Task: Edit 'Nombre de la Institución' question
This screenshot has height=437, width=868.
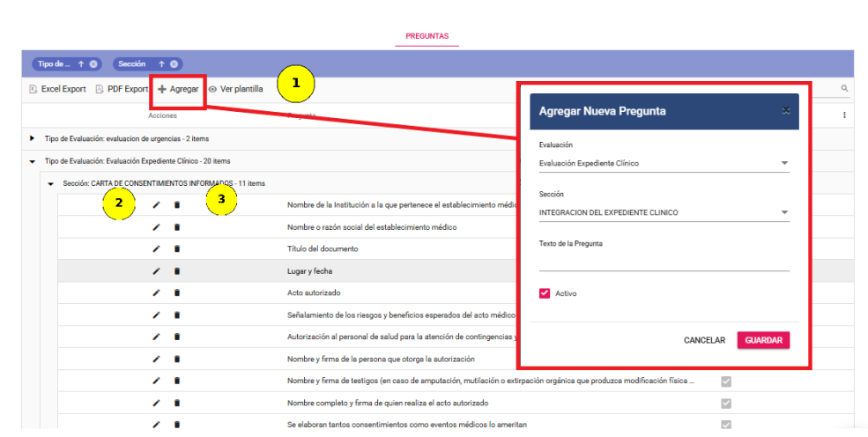Action: click(156, 205)
